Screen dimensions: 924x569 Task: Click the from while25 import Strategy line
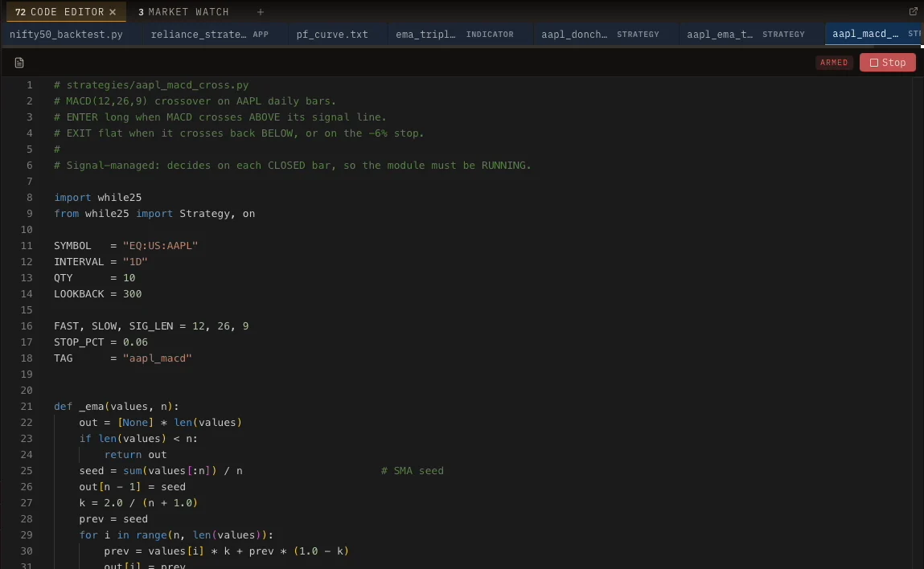[x=154, y=214]
